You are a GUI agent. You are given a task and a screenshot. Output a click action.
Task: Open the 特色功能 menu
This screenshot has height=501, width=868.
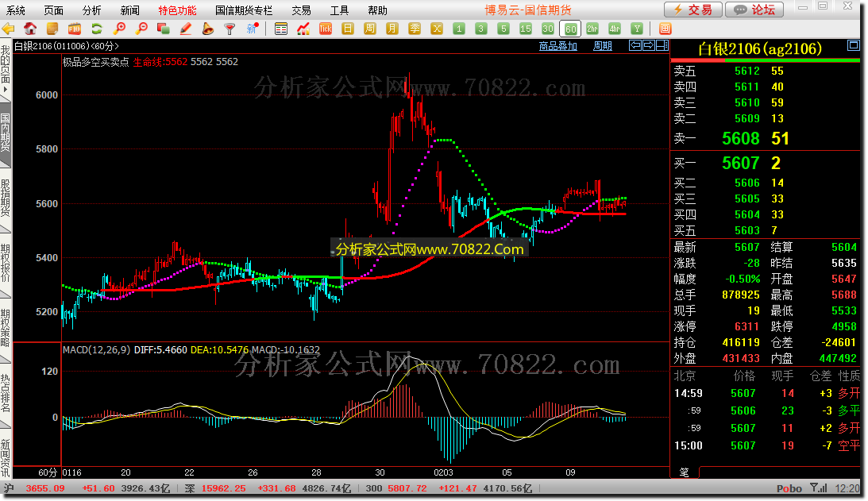[x=177, y=10]
